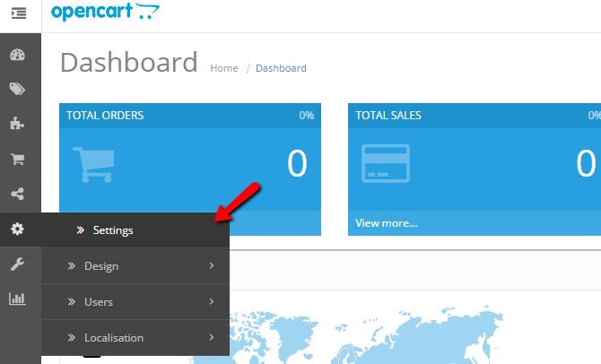Screen dimensions: 601x364
Task: Click the Dashboard breadcrumb link
Action: click(x=281, y=68)
